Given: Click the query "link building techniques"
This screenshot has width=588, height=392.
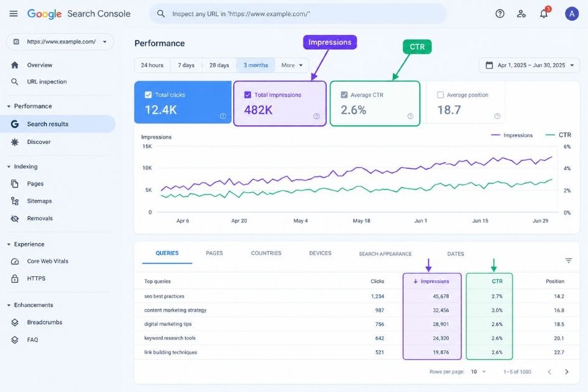Looking at the screenshot, I should pos(171,352).
